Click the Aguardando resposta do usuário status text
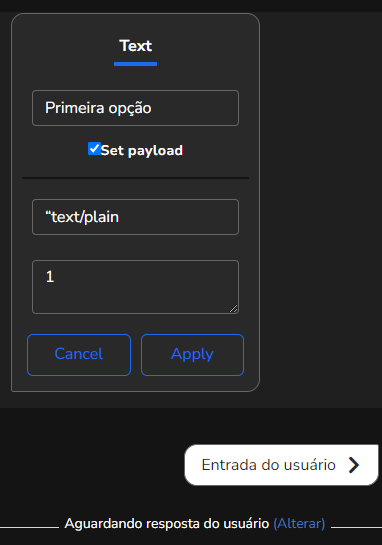Image resolution: width=382 pixels, height=545 pixels. tap(167, 523)
